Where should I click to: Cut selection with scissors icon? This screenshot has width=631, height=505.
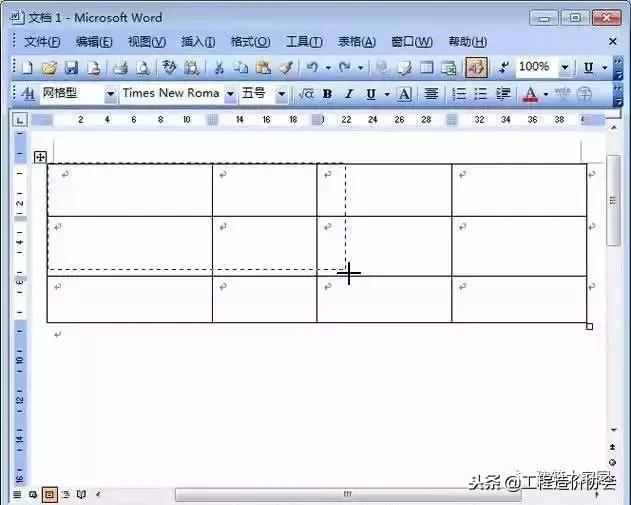click(x=219, y=68)
